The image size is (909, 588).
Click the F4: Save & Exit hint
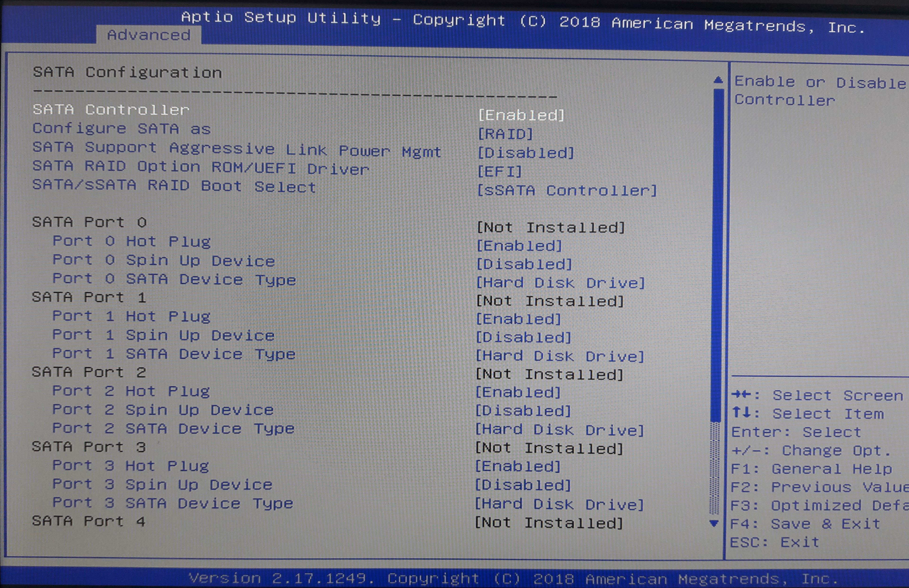(806, 523)
